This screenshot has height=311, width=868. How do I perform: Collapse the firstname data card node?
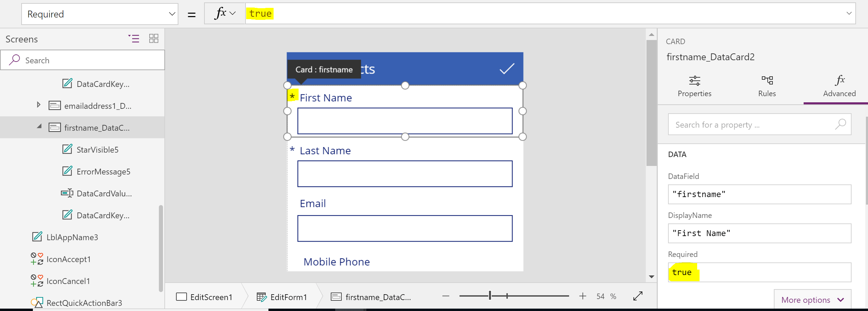click(39, 127)
